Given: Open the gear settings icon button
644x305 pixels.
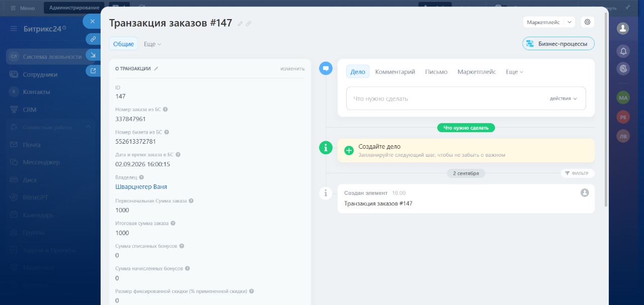Looking at the screenshot, I should (x=587, y=22).
